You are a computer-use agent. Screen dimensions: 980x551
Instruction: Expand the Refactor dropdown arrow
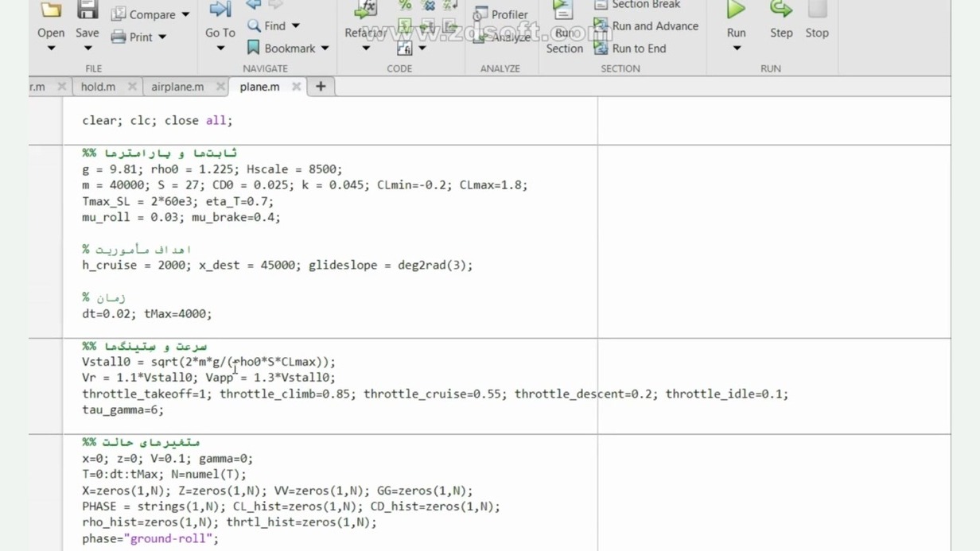[x=366, y=49]
